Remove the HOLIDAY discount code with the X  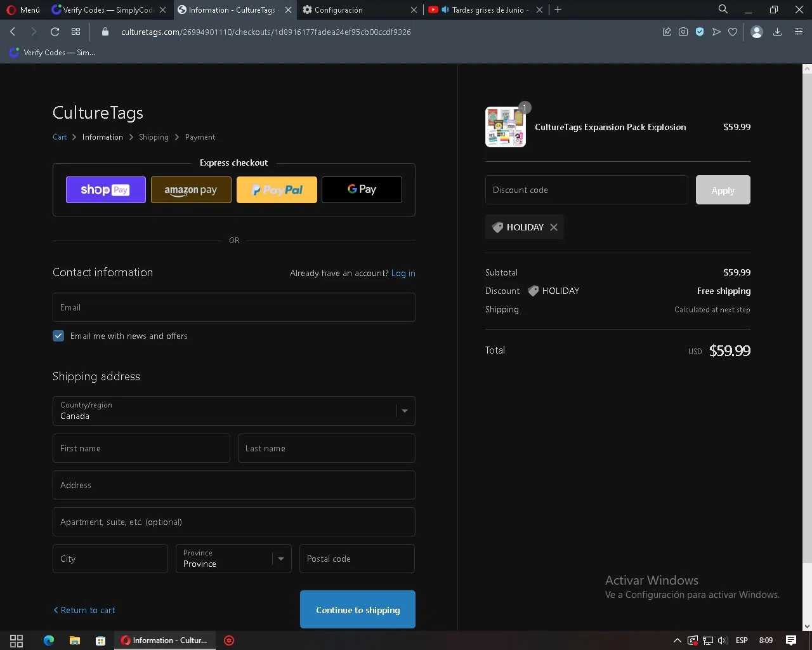click(x=554, y=227)
